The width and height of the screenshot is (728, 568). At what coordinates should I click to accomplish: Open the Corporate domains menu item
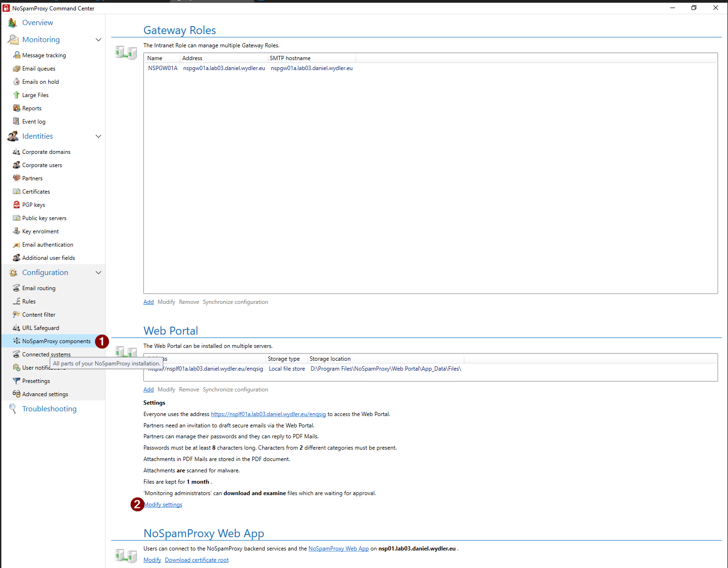pos(46,152)
